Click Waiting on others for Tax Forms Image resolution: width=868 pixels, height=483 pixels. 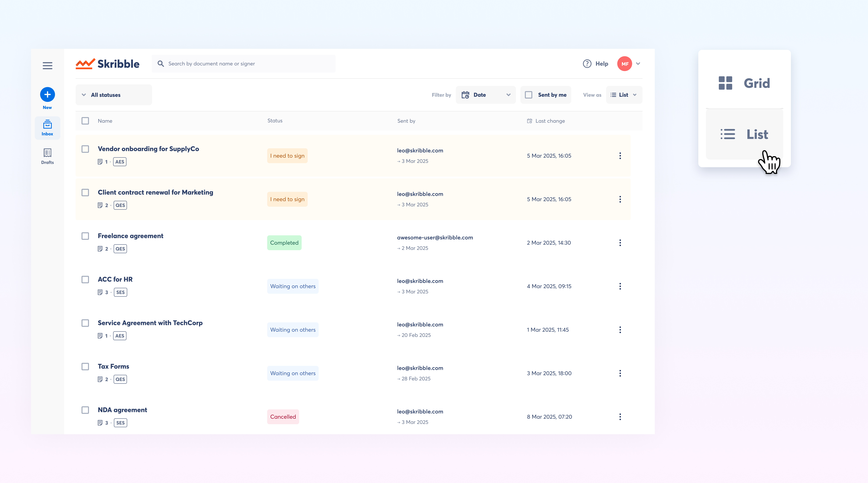click(x=293, y=373)
